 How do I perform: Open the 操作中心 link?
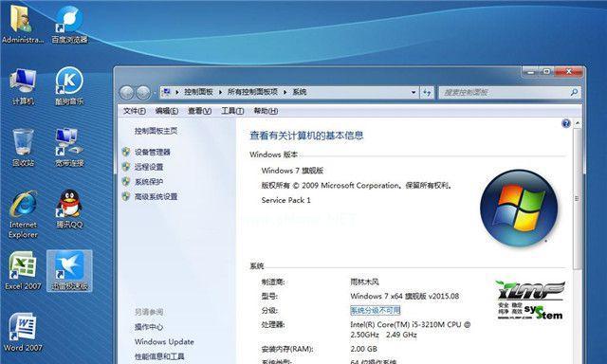point(149,327)
